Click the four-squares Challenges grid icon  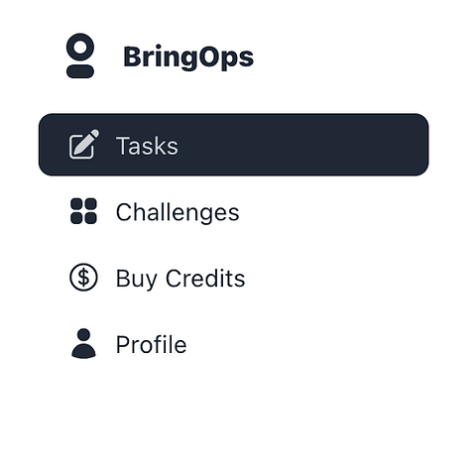click(83, 211)
